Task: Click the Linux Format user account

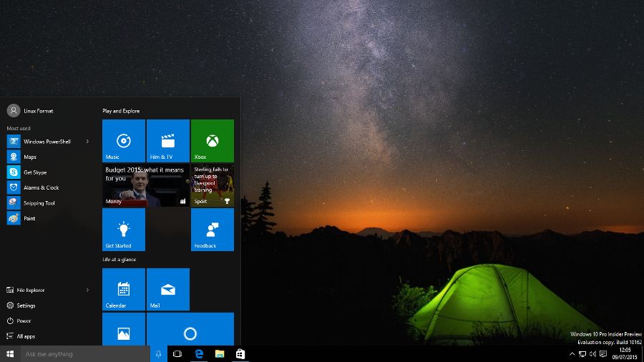Action: pos(30,111)
